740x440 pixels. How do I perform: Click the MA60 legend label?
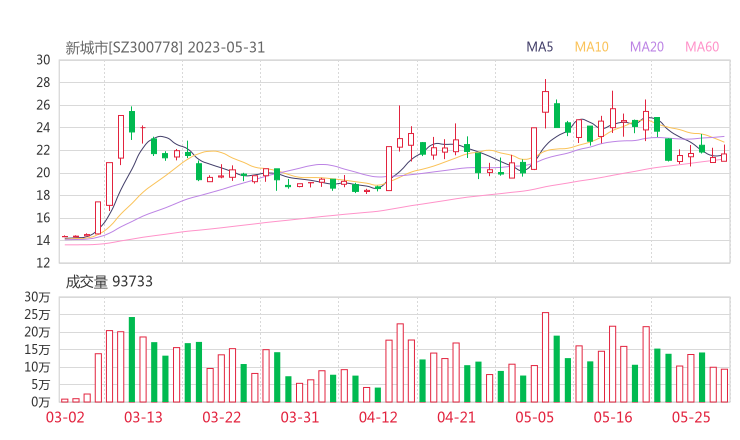coord(702,47)
